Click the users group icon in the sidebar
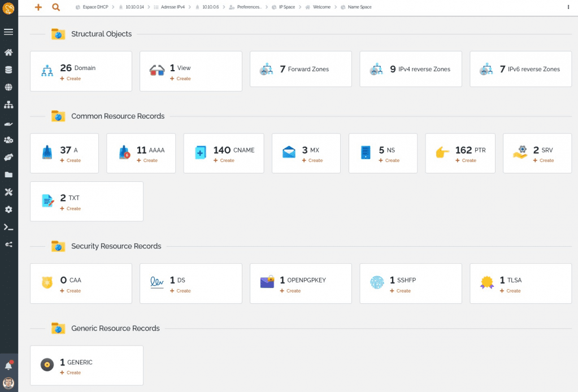Image resolution: width=578 pixels, height=392 pixels. coord(8,140)
